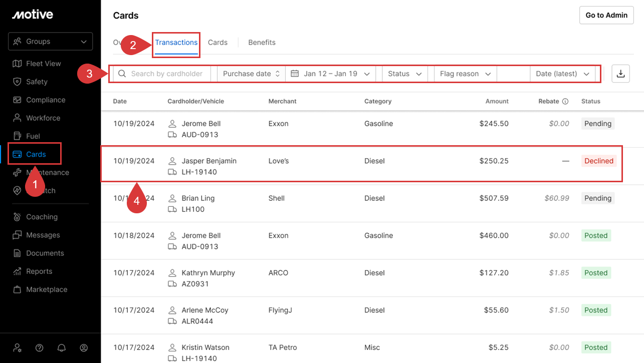This screenshot has width=644, height=363.
Task: Open the Purchase date selector
Action: point(252,74)
